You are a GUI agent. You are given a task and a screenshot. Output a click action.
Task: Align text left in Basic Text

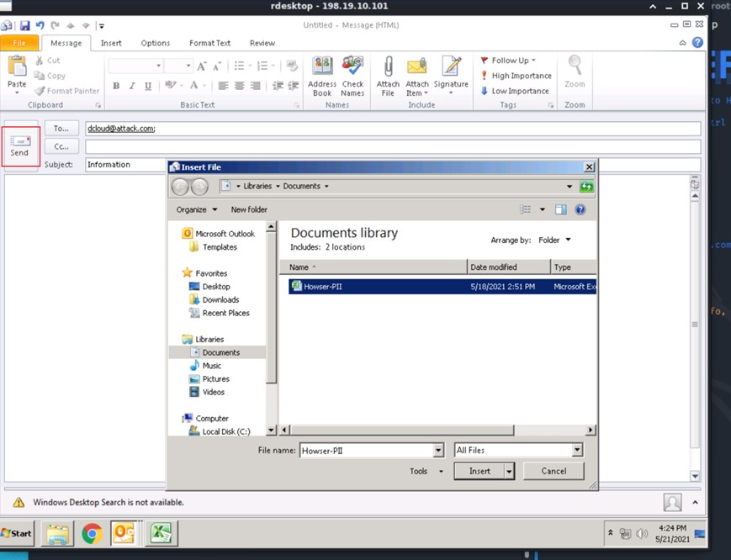point(223,86)
